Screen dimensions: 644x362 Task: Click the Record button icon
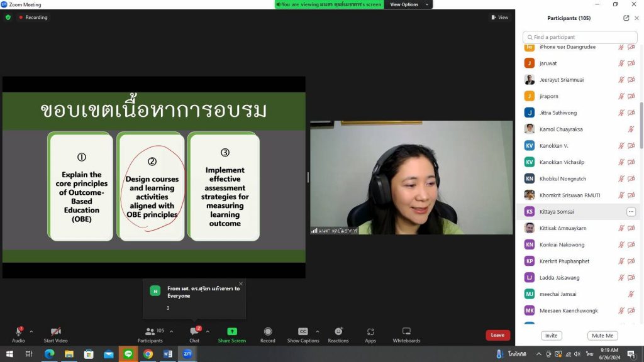[x=268, y=332]
